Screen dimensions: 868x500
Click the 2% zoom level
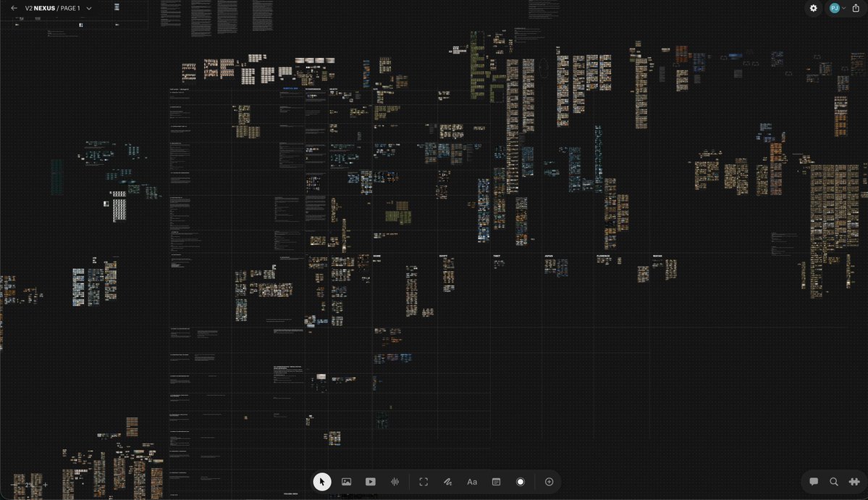[30, 485]
